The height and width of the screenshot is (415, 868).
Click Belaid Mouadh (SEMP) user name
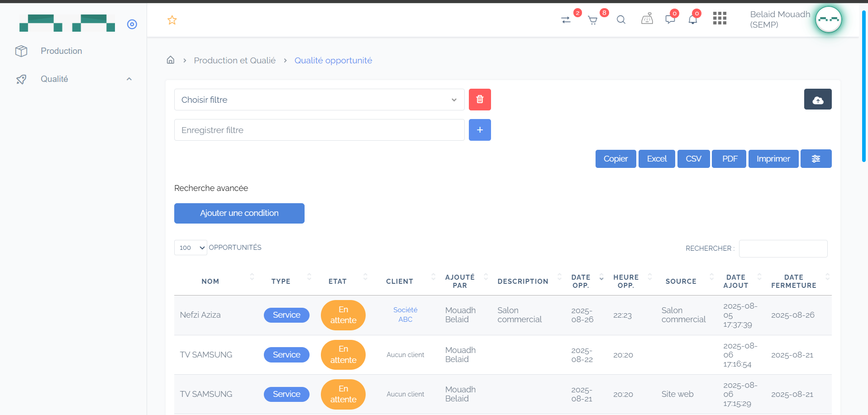click(780, 19)
